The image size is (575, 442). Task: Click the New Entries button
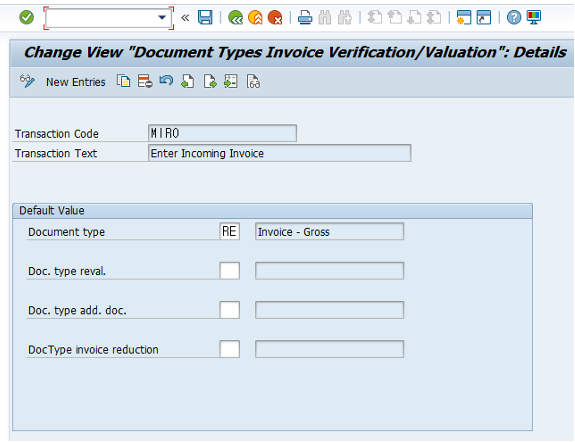(x=76, y=82)
